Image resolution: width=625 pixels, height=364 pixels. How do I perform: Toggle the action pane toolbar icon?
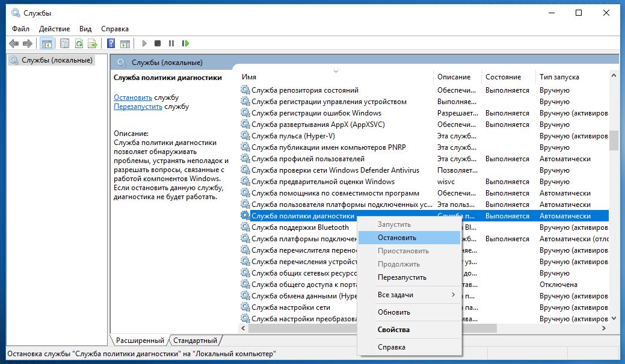coord(125,43)
